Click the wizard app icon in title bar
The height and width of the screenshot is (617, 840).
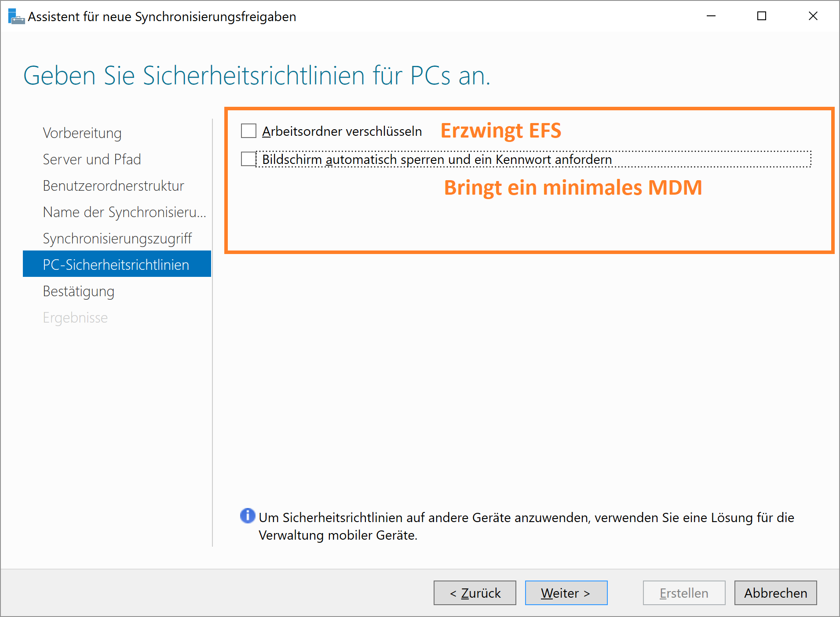click(x=16, y=16)
